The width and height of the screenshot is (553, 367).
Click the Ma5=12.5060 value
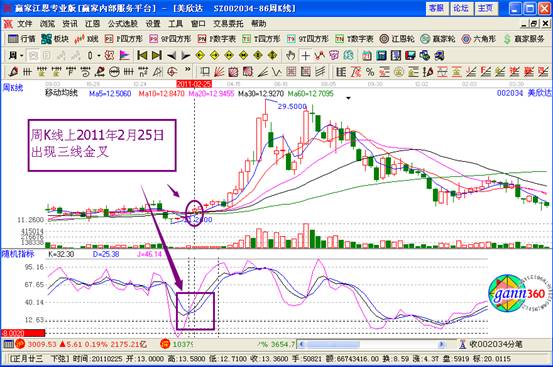[x=110, y=93]
